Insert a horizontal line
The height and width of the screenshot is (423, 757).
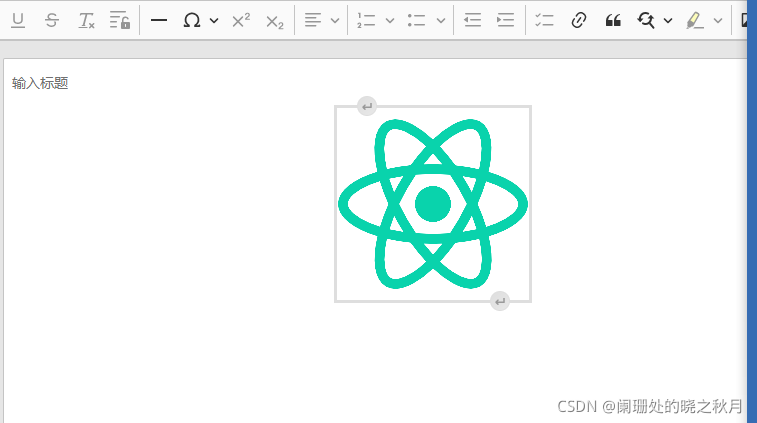pyautogui.click(x=159, y=20)
